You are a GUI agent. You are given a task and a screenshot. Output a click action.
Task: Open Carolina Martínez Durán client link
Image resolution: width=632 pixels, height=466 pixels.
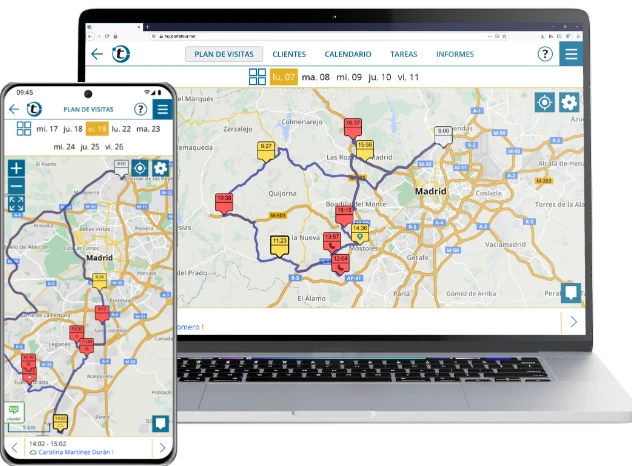pos(74,452)
